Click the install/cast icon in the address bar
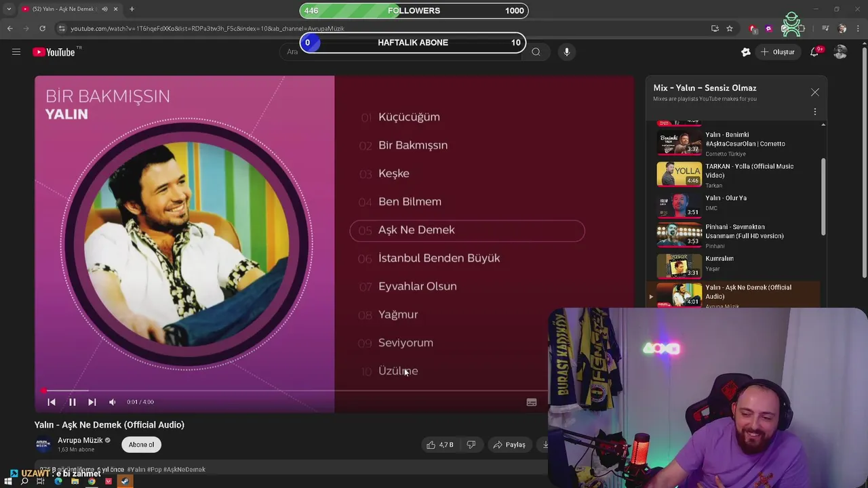 (715, 28)
